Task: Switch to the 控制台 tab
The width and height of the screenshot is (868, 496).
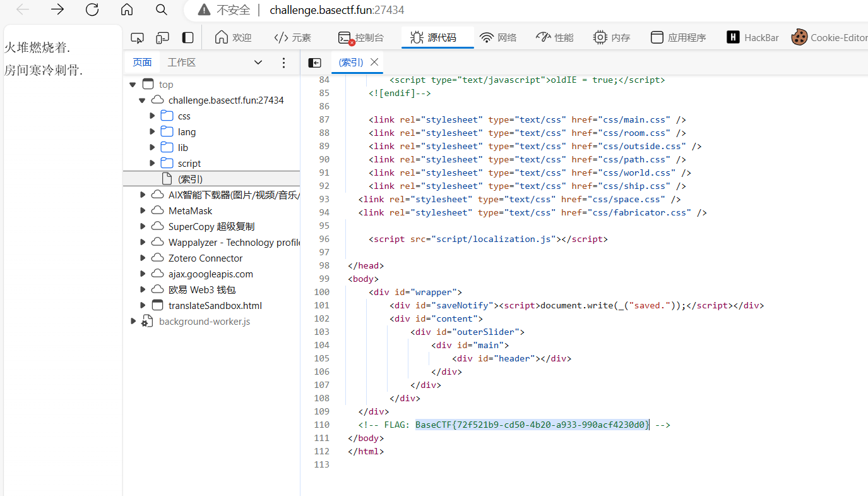Action: [x=361, y=37]
